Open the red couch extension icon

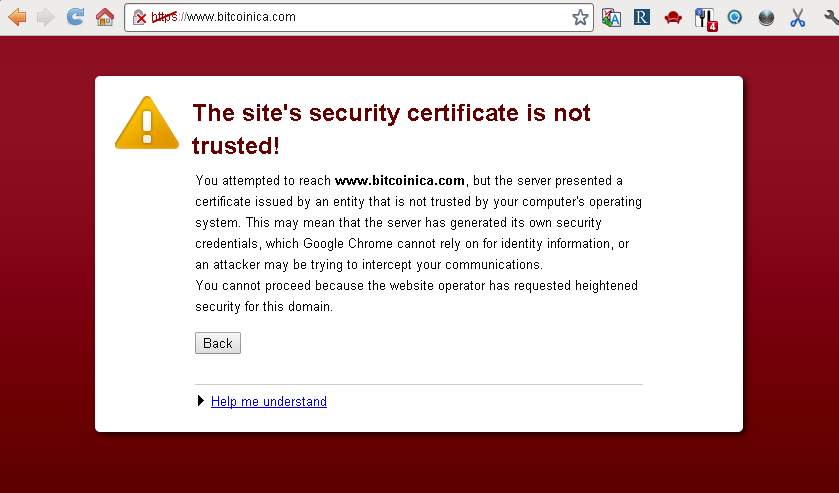point(673,18)
